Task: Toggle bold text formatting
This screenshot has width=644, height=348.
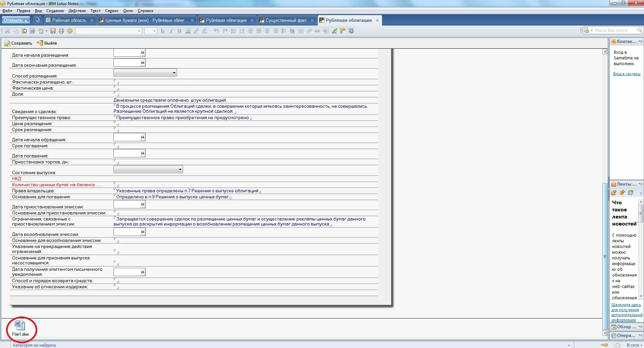Action: pos(163,31)
